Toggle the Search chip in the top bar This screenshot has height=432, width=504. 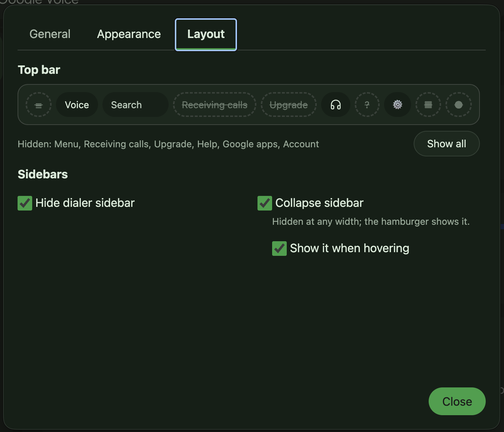135,105
